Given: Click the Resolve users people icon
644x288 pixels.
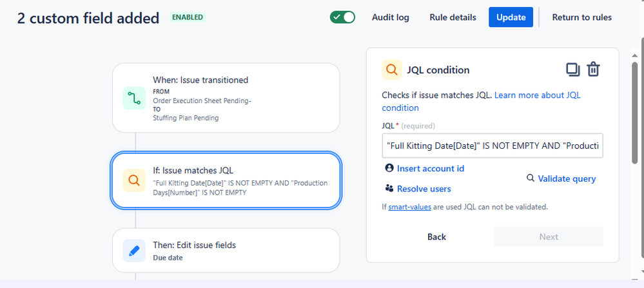Looking at the screenshot, I should pos(389,188).
